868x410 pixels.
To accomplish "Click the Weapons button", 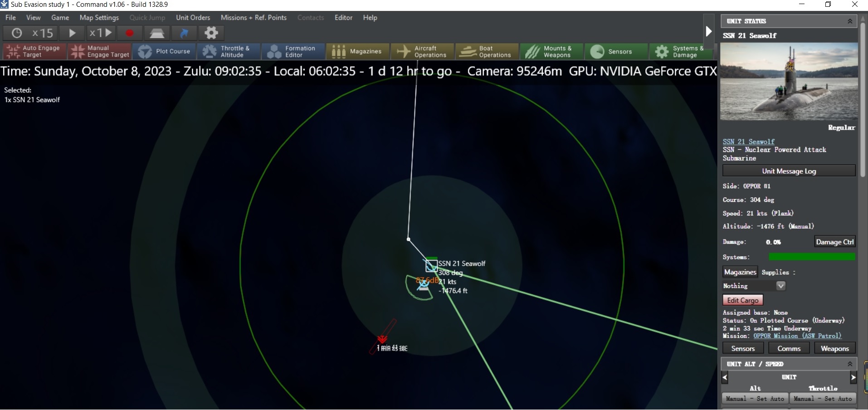I will pos(835,348).
